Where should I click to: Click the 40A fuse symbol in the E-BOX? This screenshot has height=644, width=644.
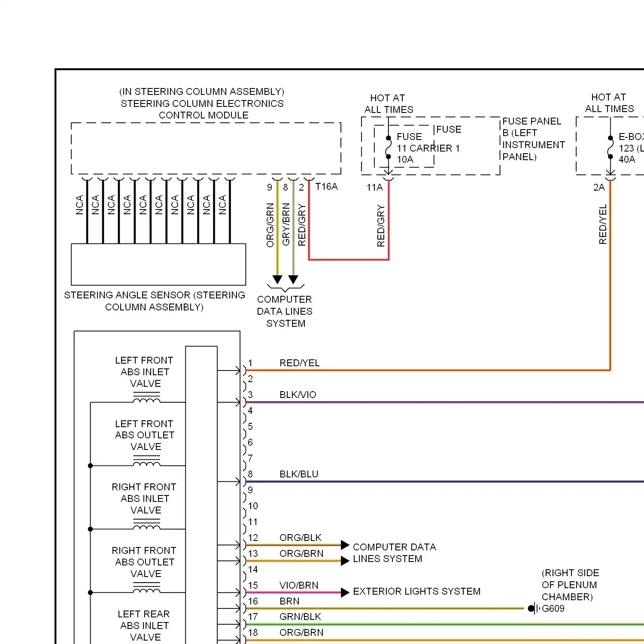[x=611, y=148]
